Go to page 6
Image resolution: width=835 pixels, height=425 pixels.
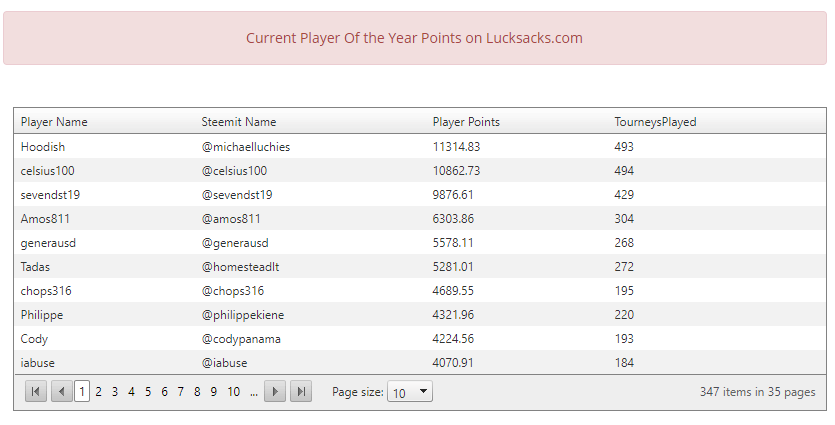165,392
